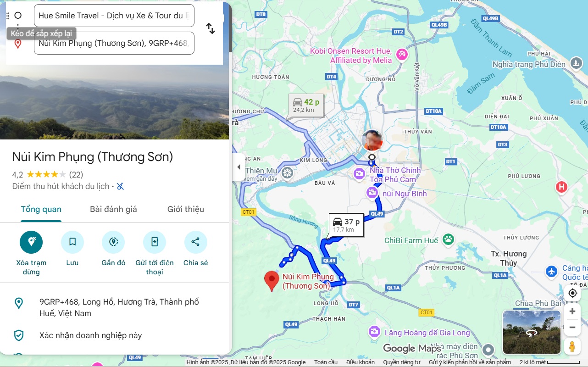Zoom out with the minus button
The width and height of the screenshot is (588, 367).
pyautogui.click(x=572, y=327)
